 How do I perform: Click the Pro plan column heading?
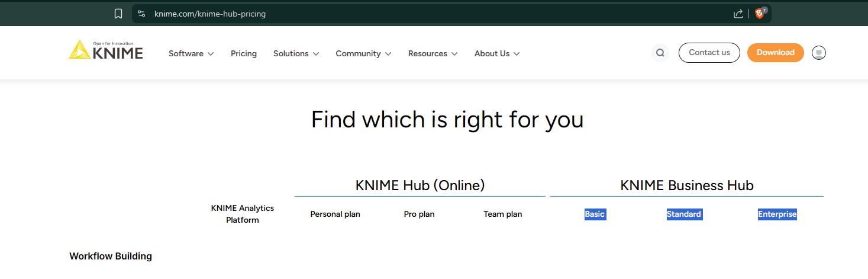point(419,214)
